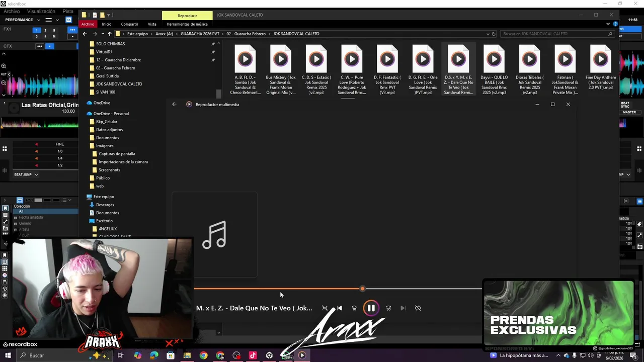The width and height of the screenshot is (644, 362).
Task: Click Explorer's back navigation arrow
Action: point(85,34)
